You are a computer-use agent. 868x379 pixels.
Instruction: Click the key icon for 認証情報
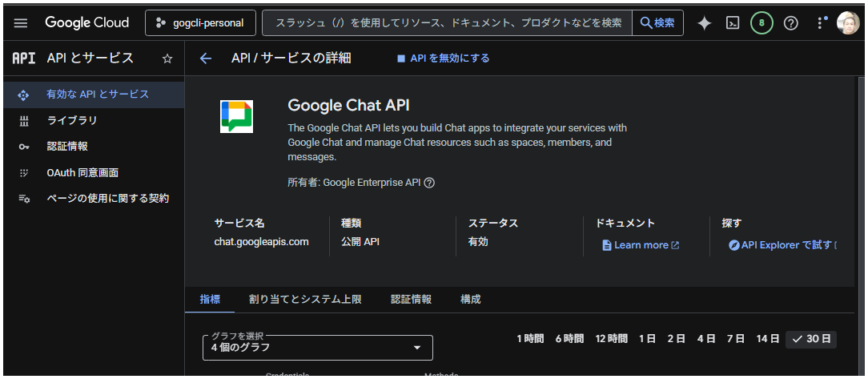(23, 147)
